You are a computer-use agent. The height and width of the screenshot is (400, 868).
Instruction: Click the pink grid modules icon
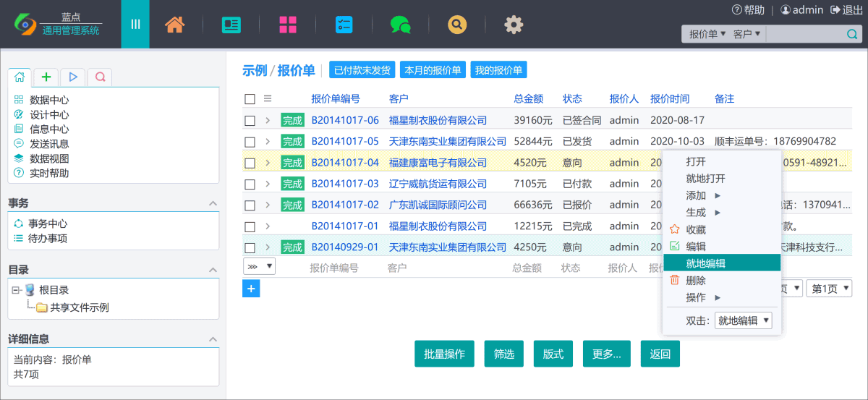[288, 25]
